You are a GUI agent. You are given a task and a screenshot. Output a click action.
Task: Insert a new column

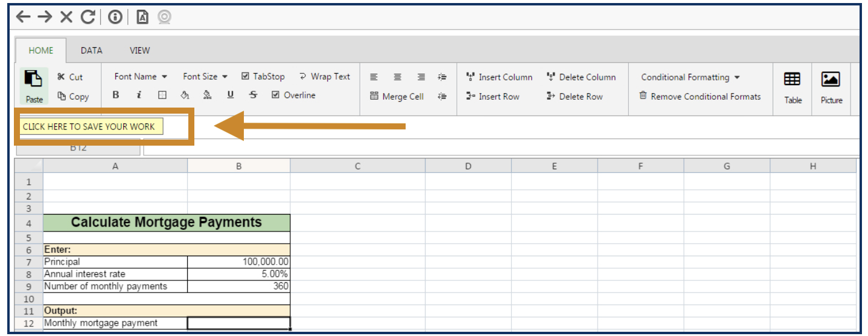(x=499, y=77)
